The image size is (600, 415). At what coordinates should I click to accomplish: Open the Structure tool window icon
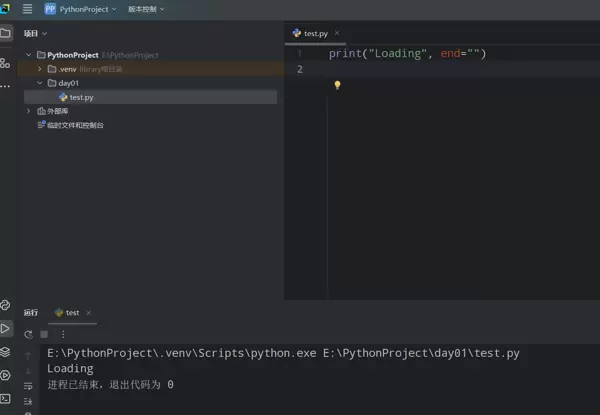pyautogui.click(x=6, y=63)
